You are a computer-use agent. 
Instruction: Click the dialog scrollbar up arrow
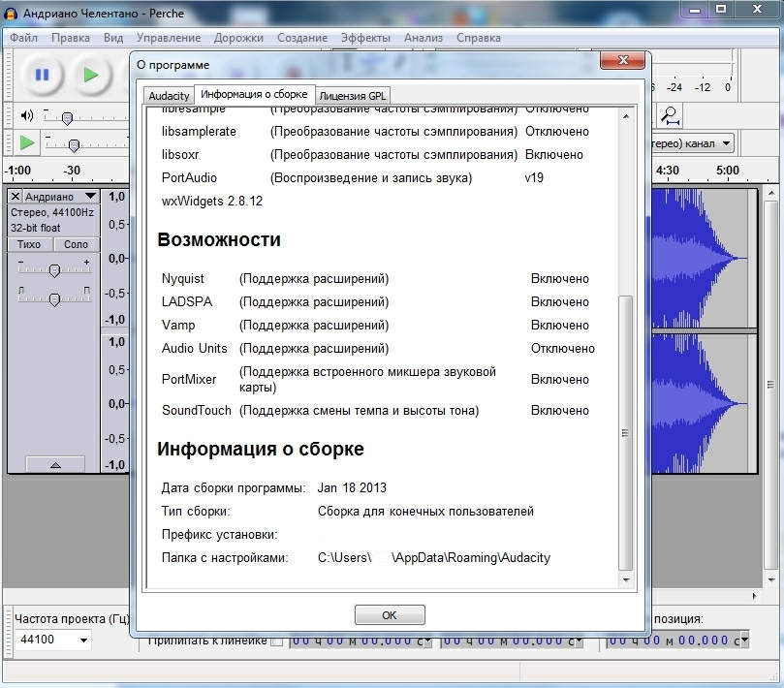tap(626, 116)
